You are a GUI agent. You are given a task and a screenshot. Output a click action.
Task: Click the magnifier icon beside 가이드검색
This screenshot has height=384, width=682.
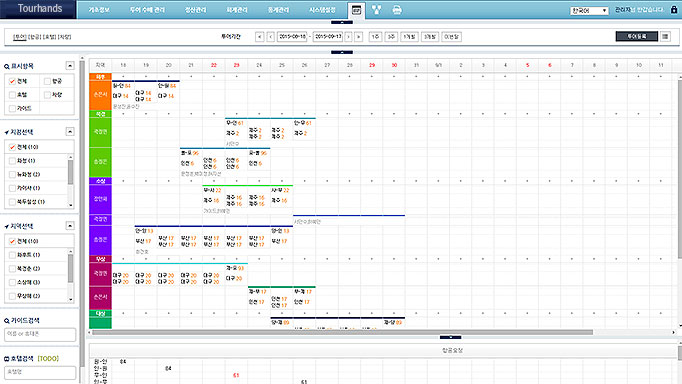point(7,321)
